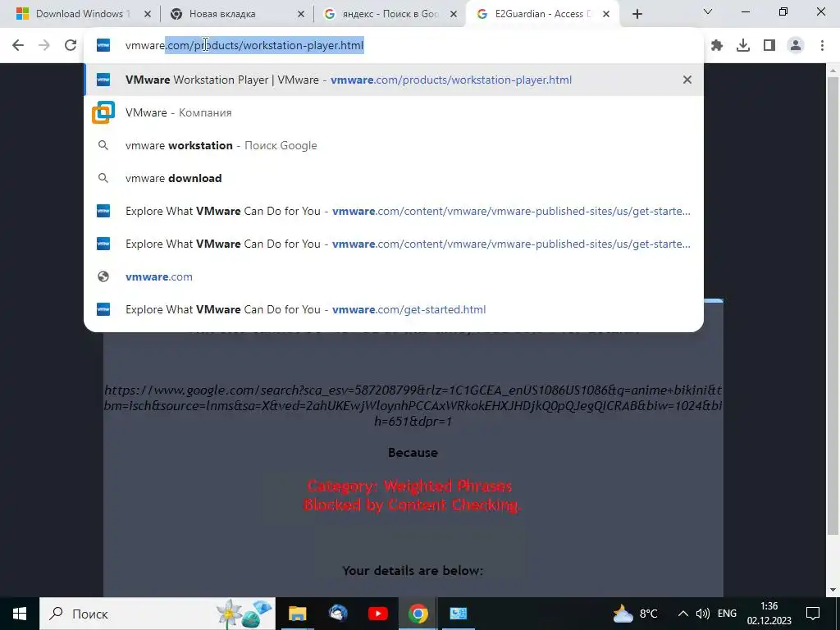Switch the ENG input language indicator
The width and height of the screenshot is (840, 630).
727,614
